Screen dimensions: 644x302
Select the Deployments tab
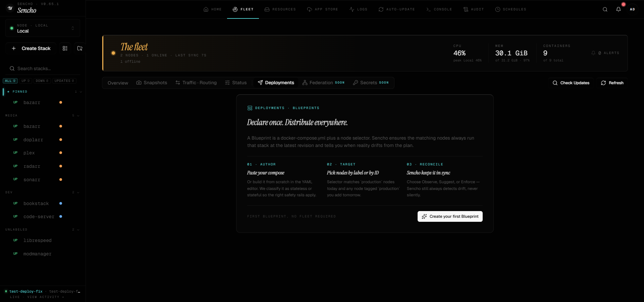pyautogui.click(x=276, y=83)
